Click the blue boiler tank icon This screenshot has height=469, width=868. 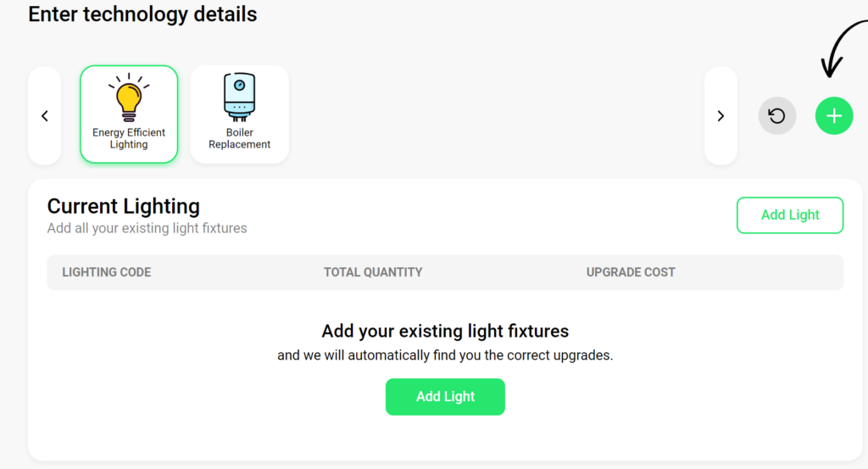tap(239, 98)
